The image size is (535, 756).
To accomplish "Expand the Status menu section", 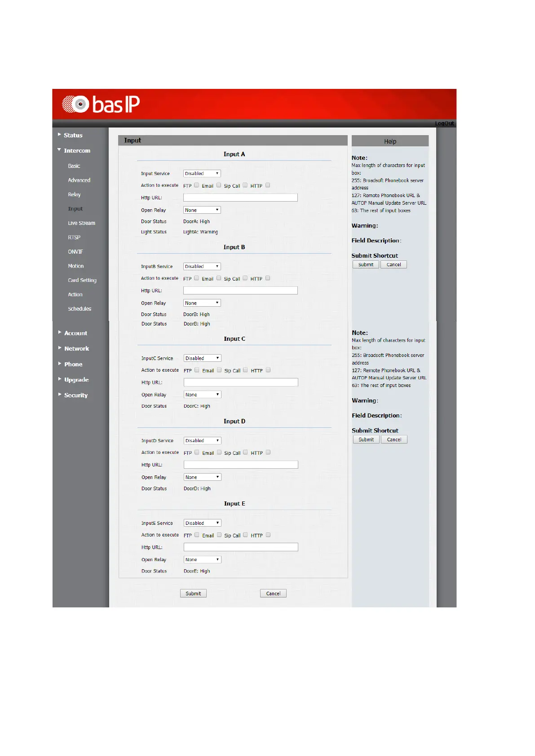I will [73, 135].
